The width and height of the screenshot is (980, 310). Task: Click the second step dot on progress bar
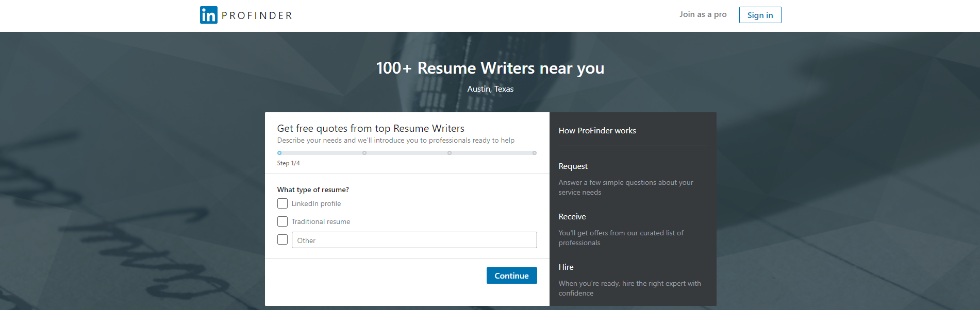click(364, 153)
